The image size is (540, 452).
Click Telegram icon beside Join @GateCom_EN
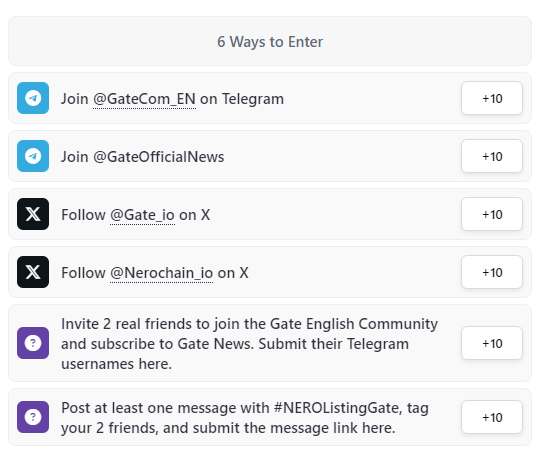tap(33, 98)
